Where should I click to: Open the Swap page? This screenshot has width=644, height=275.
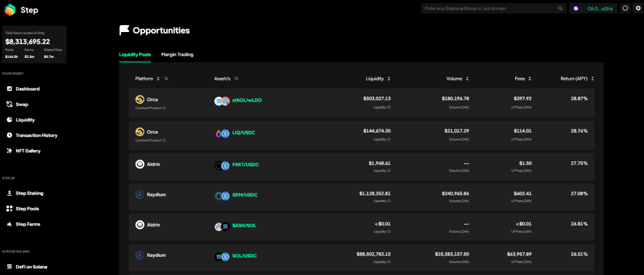(17, 104)
